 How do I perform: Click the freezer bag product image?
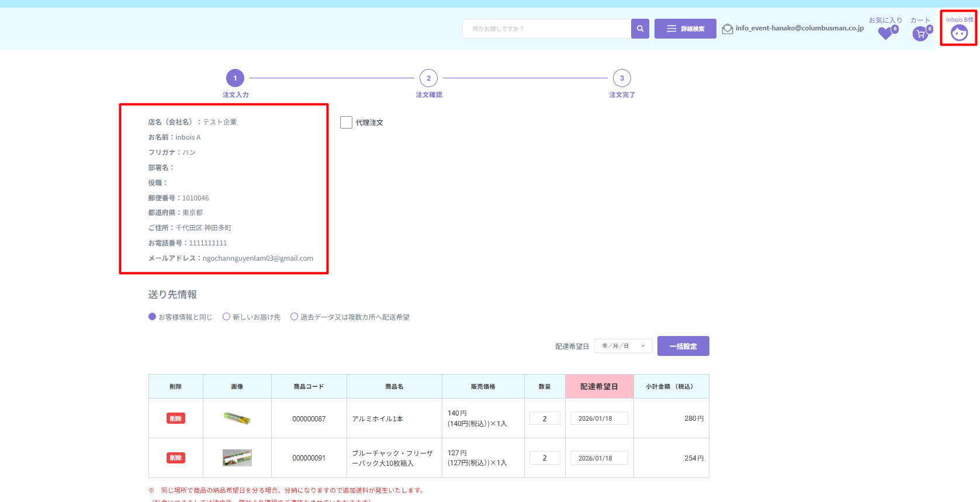click(237, 458)
